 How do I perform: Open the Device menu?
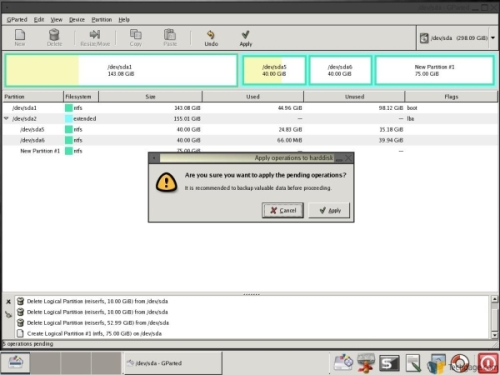tap(77, 20)
